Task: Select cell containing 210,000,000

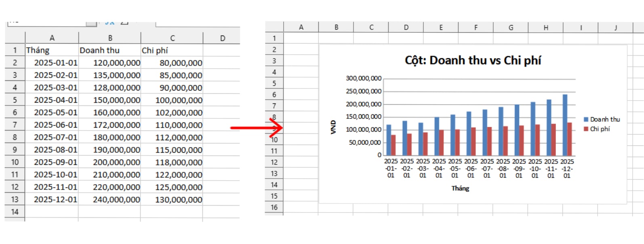Action: 109,175
